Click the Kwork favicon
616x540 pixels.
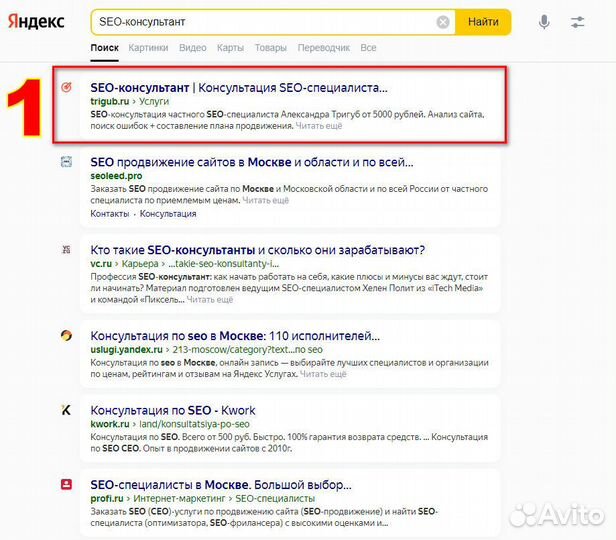coord(66,410)
